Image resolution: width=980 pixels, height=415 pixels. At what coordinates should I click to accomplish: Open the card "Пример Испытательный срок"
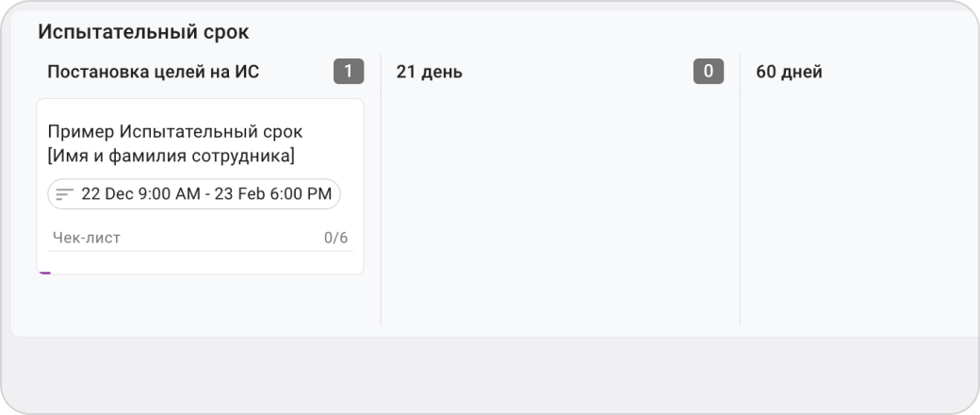pos(200,186)
